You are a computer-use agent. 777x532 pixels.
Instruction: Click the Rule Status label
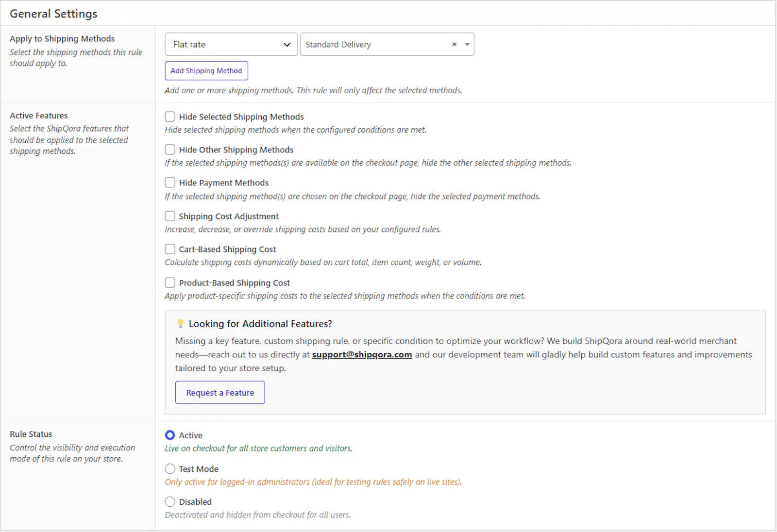pos(31,434)
